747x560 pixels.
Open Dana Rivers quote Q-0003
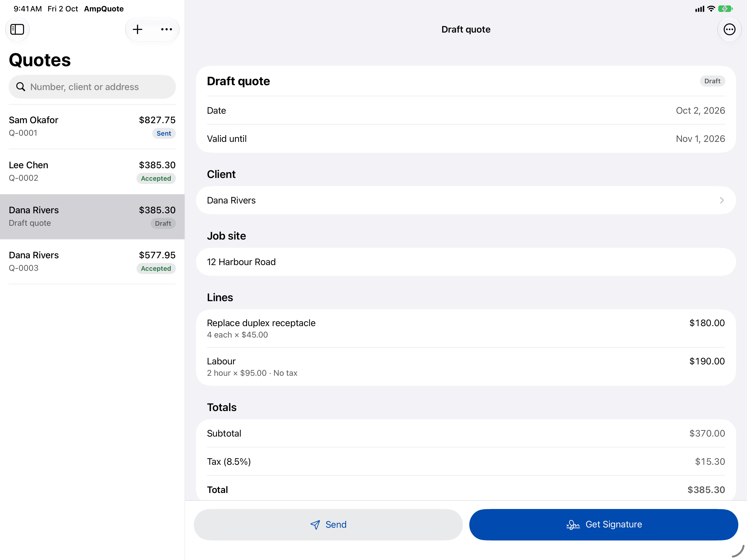(x=92, y=262)
